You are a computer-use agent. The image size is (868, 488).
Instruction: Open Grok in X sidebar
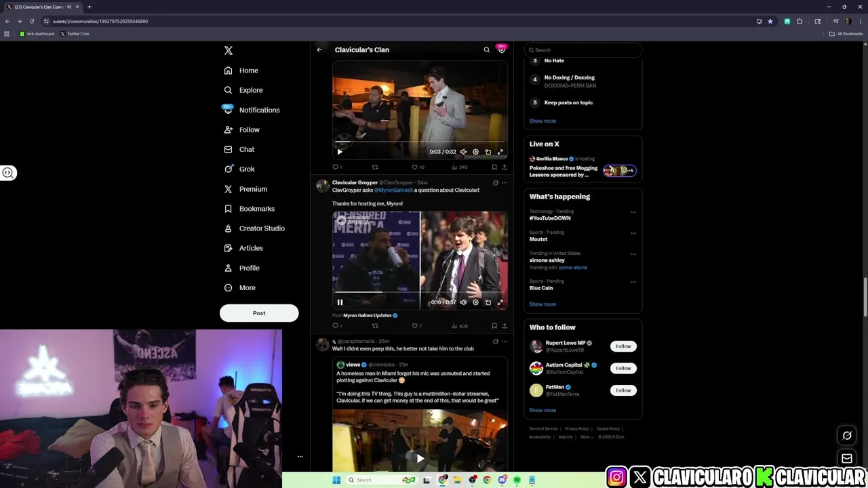pyautogui.click(x=239, y=169)
